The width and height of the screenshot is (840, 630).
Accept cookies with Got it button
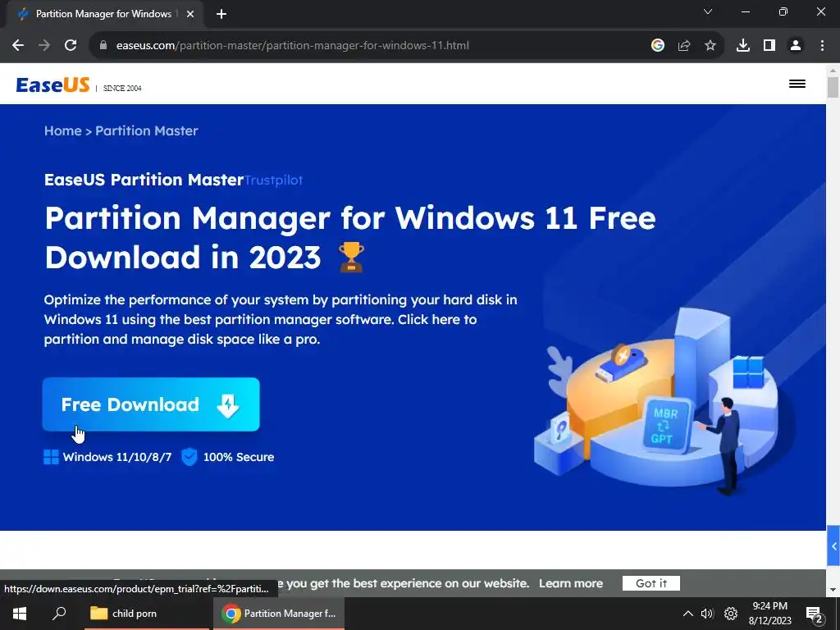(x=651, y=583)
